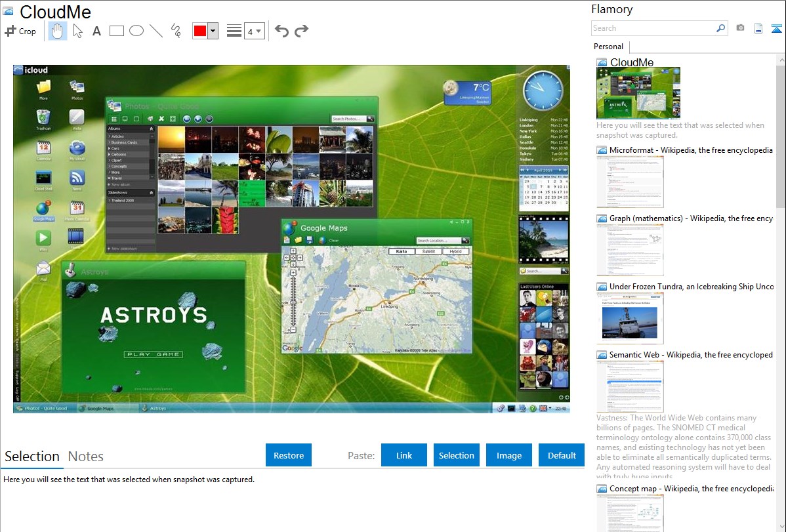This screenshot has height=532, width=786.
Task: Open the Semantic Web snapshot thumbnail
Action: pos(630,386)
